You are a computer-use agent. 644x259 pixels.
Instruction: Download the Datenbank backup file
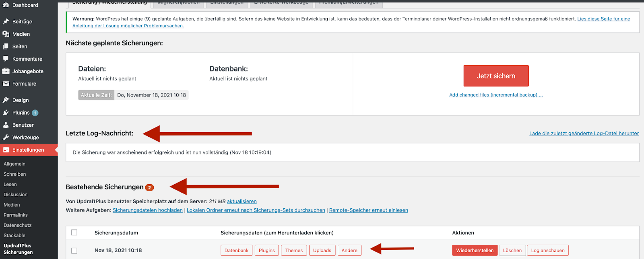point(237,251)
